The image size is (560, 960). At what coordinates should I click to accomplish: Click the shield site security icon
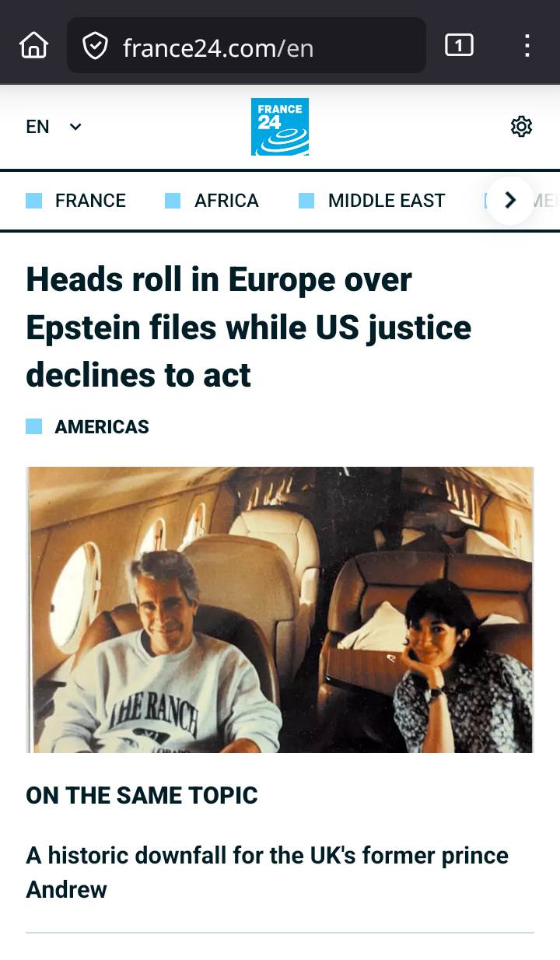[95, 46]
